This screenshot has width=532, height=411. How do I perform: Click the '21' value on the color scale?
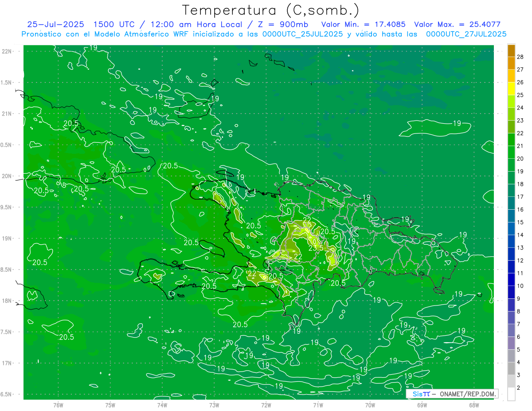click(x=520, y=146)
